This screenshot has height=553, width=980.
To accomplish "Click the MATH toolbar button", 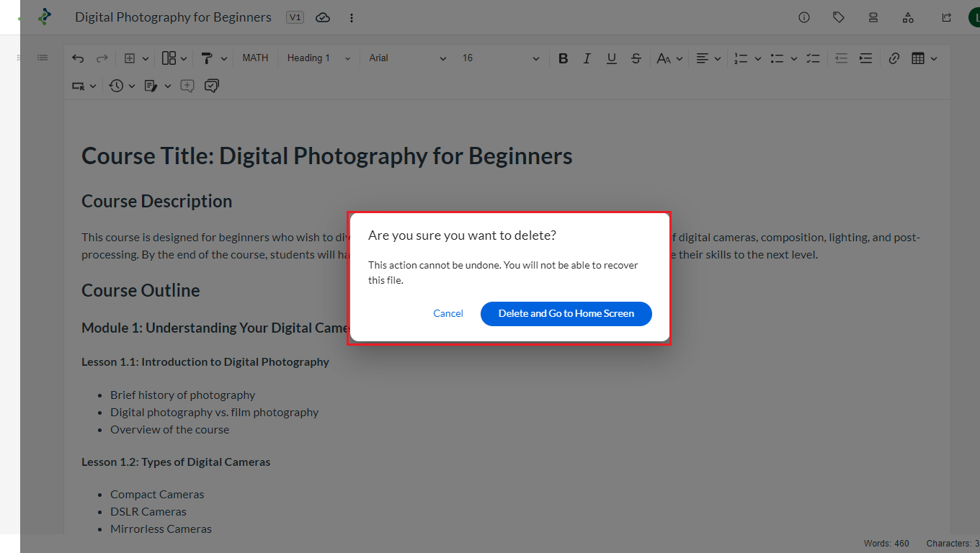I will pyautogui.click(x=255, y=58).
